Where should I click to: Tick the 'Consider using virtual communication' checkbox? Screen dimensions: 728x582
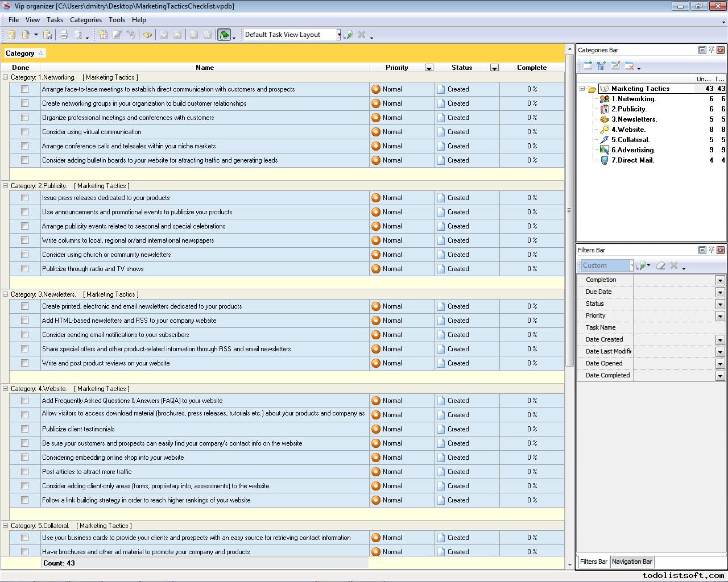(x=24, y=132)
